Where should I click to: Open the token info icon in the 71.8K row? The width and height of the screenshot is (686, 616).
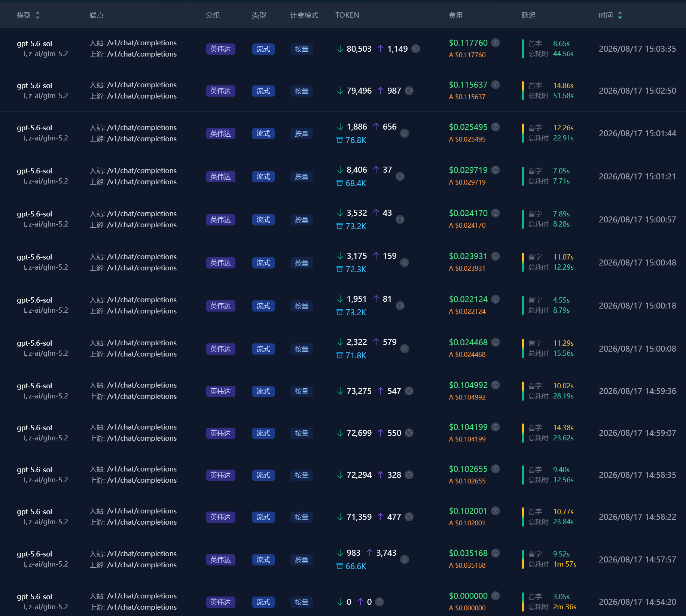[405, 349]
